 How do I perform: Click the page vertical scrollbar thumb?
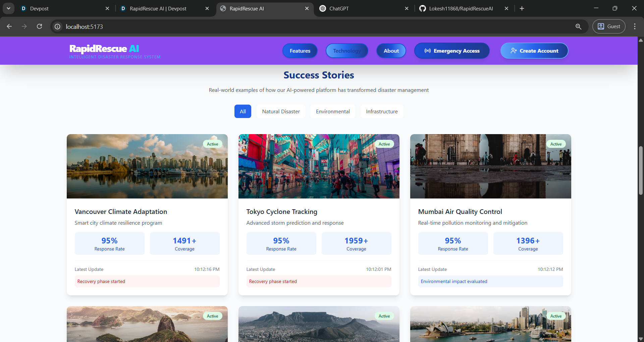[641, 170]
